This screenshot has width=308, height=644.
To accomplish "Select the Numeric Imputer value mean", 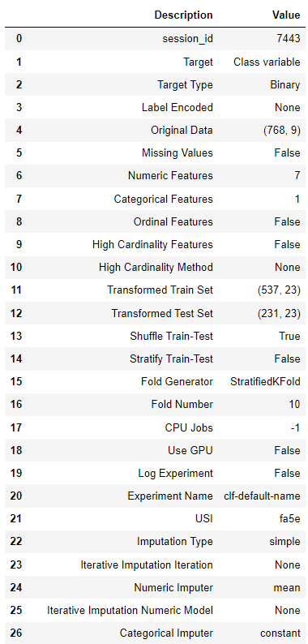I will click(287, 588).
